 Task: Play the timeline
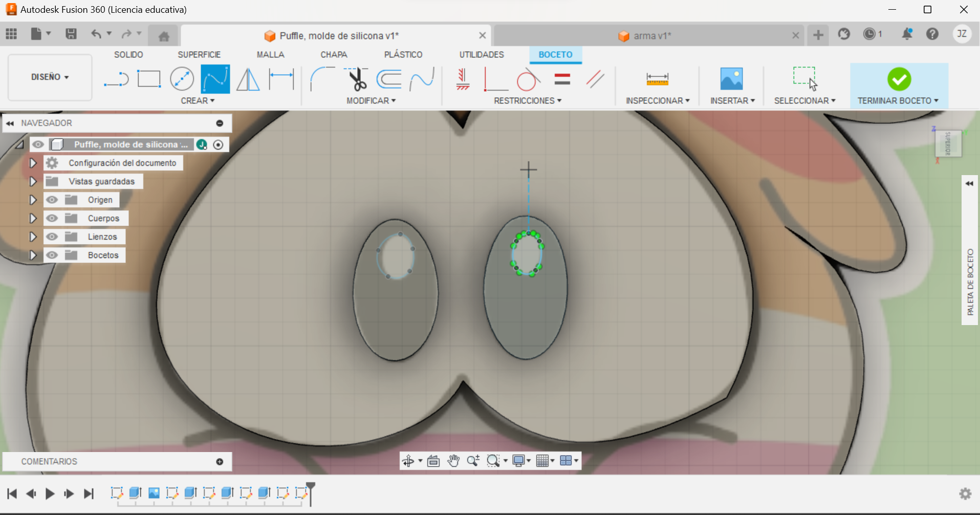tap(50, 494)
